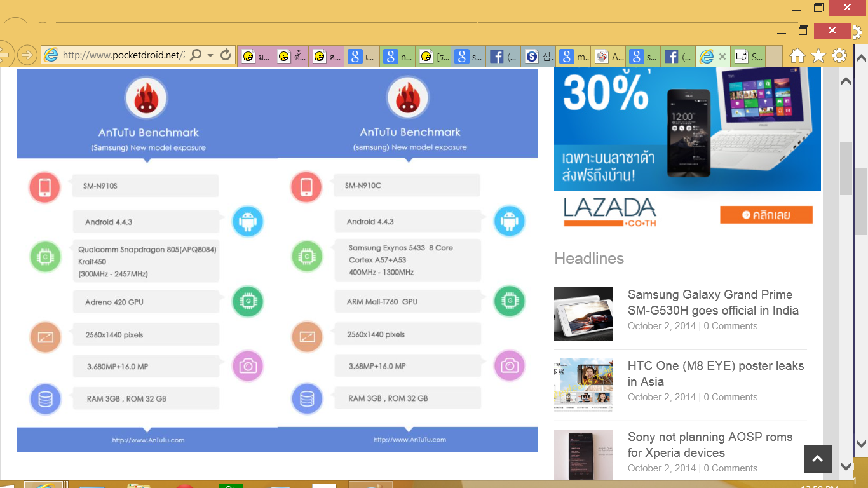This screenshot has height=488, width=868.
Task: Click the pocketdroid.net address bar
Action: [x=114, y=55]
